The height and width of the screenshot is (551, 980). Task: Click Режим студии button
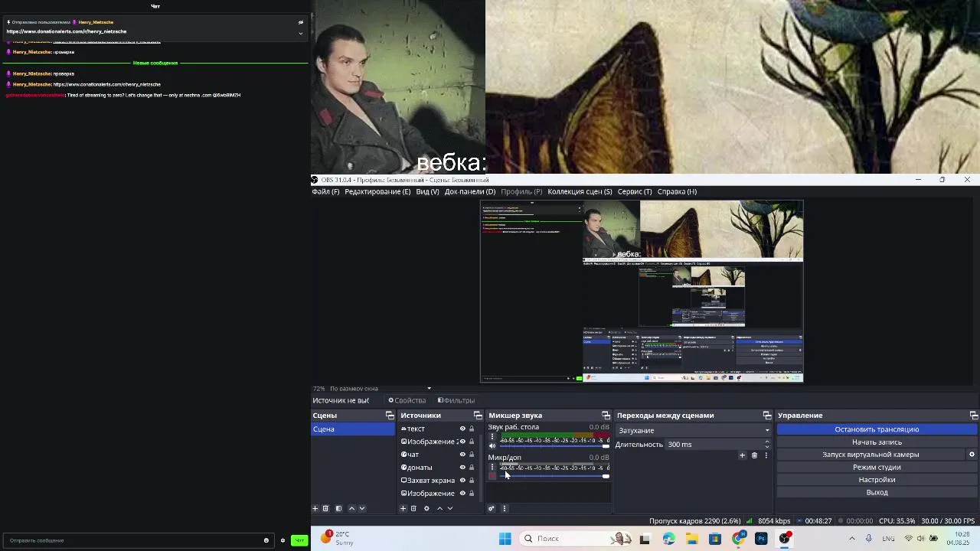(877, 468)
